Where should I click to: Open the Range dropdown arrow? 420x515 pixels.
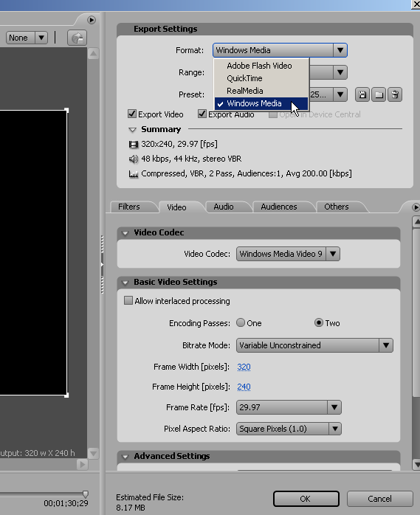point(340,72)
